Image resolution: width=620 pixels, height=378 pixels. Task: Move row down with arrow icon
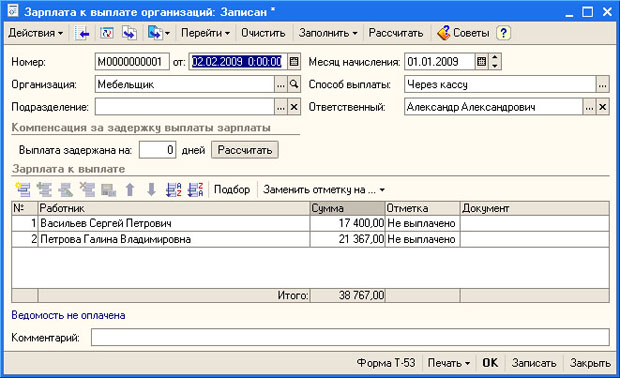pos(151,189)
